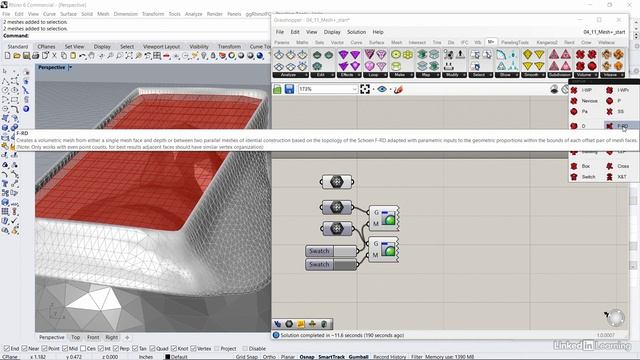The width and height of the screenshot is (640, 360).
Task: Toggle the End osnap checkbox
Action: (7, 349)
